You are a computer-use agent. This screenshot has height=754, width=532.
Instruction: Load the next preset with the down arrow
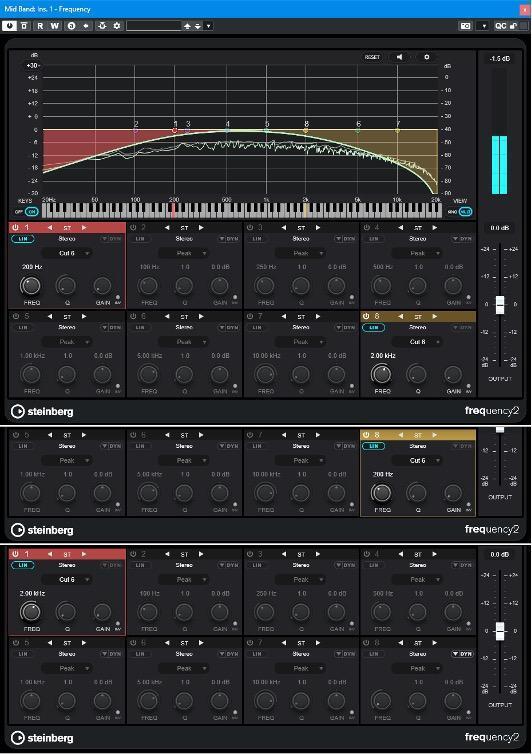point(198,26)
